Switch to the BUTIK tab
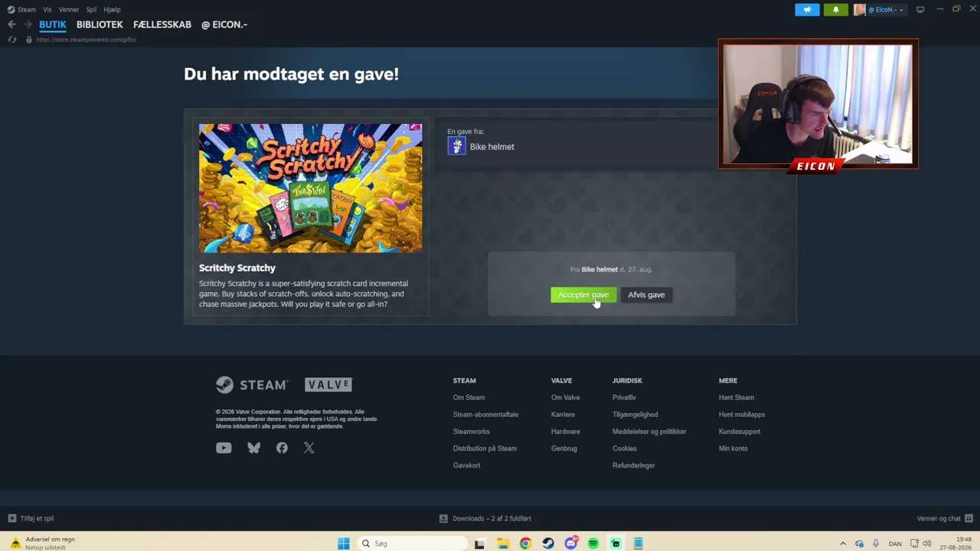The height and width of the screenshot is (551, 980). pyautogui.click(x=53, y=24)
